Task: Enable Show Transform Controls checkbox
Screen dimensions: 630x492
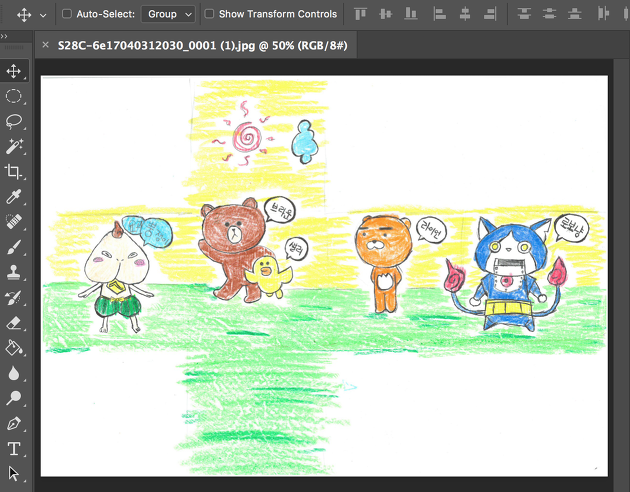Action: pyautogui.click(x=209, y=14)
